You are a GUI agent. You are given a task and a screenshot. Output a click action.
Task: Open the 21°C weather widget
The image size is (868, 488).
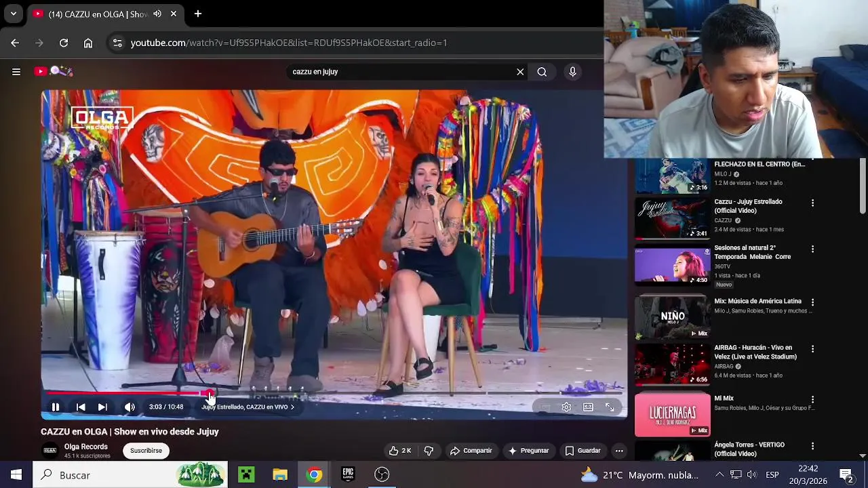639,475
